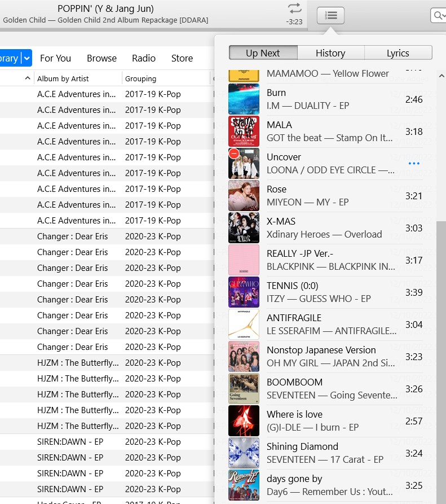Switch to For You tab
The width and height of the screenshot is (446, 504).
pos(56,58)
